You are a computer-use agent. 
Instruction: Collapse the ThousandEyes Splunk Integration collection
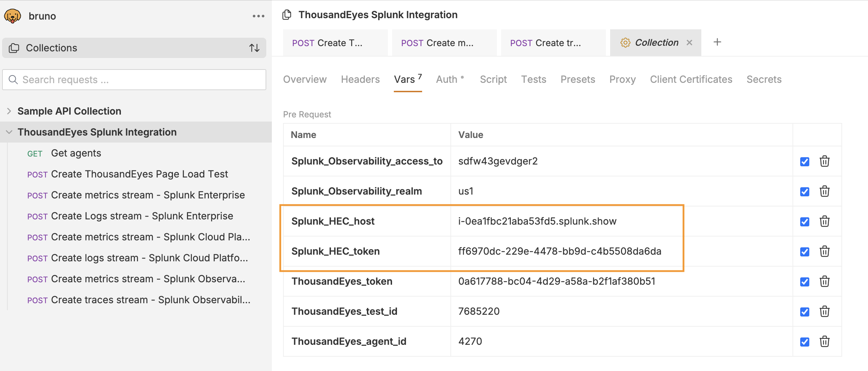pos(9,132)
